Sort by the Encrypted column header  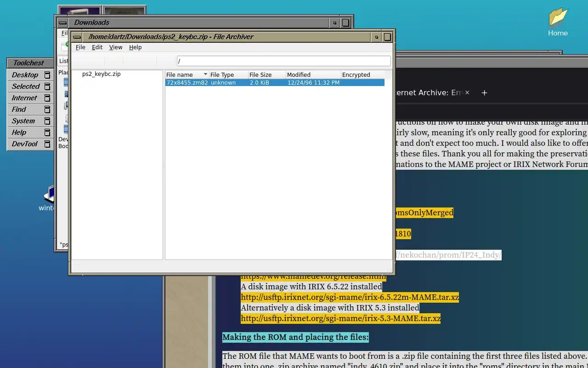[362, 75]
